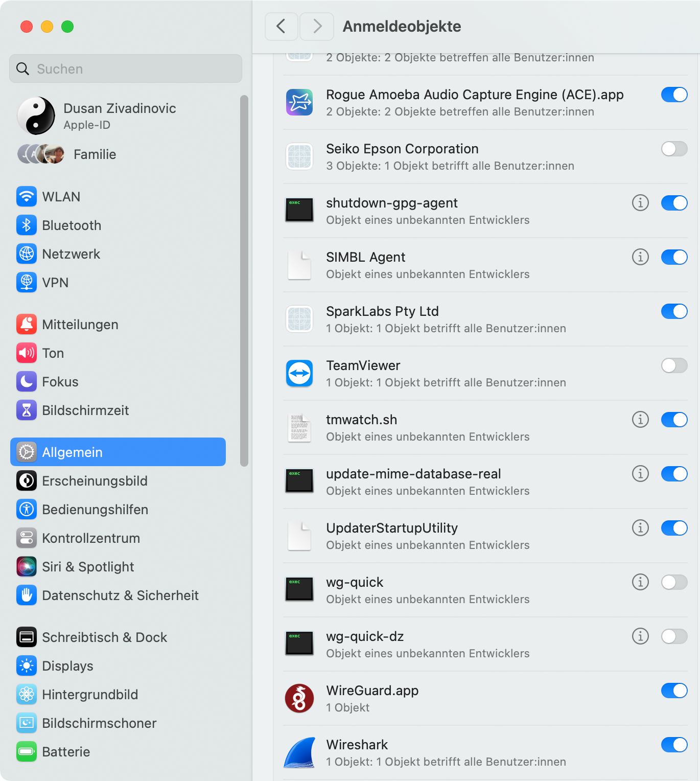700x781 pixels.
Task: Open WLAN settings via its Wi-Fi icon
Action: (x=27, y=196)
